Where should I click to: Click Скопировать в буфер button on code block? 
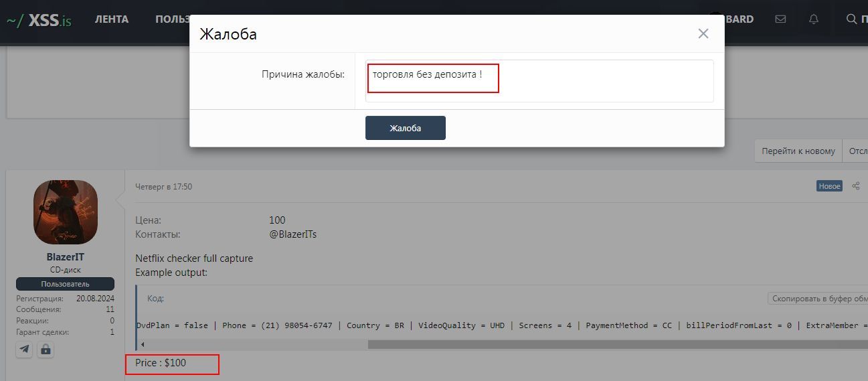click(x=818, y=299)
